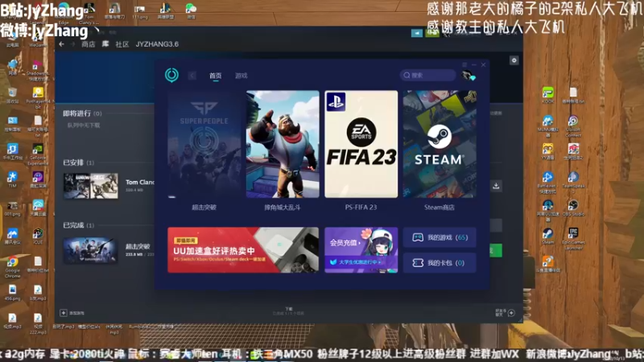
Task: Open the 会员充值 membership banner
Action: (361, 250)
